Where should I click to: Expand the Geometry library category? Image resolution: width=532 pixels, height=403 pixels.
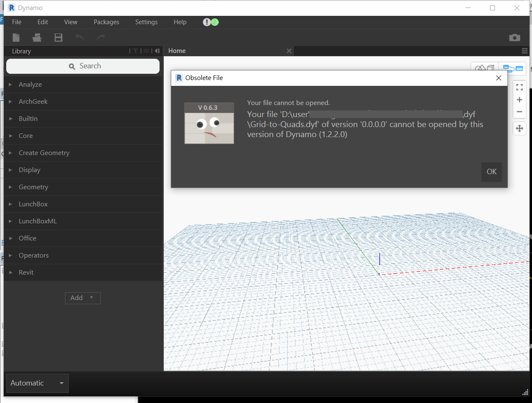pyautogui.click(x=83, y=187)
